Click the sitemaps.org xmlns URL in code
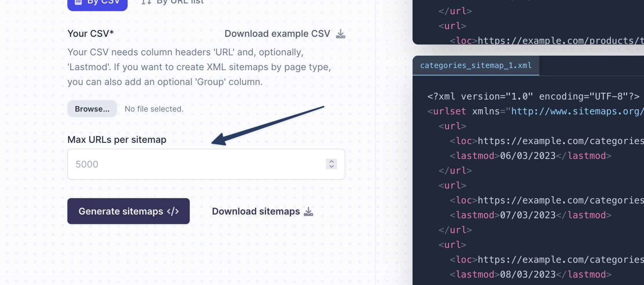Viewport: 644px width, 285px height. [x=577, y=111]
